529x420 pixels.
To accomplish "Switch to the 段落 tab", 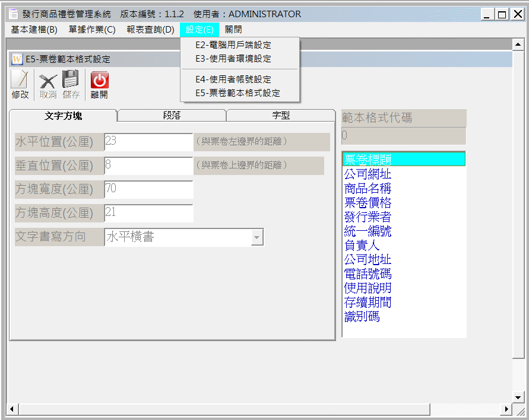I will click(172, 115).
